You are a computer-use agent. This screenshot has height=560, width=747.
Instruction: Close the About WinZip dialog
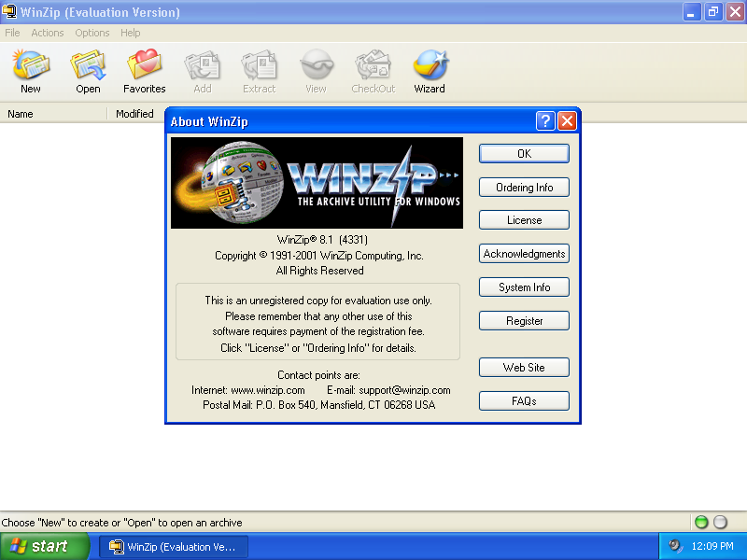pyautogui.click(x=567, y=121)
